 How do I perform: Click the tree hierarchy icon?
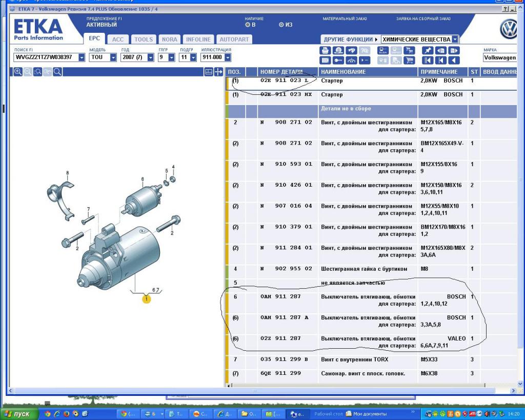pos(351,61)
